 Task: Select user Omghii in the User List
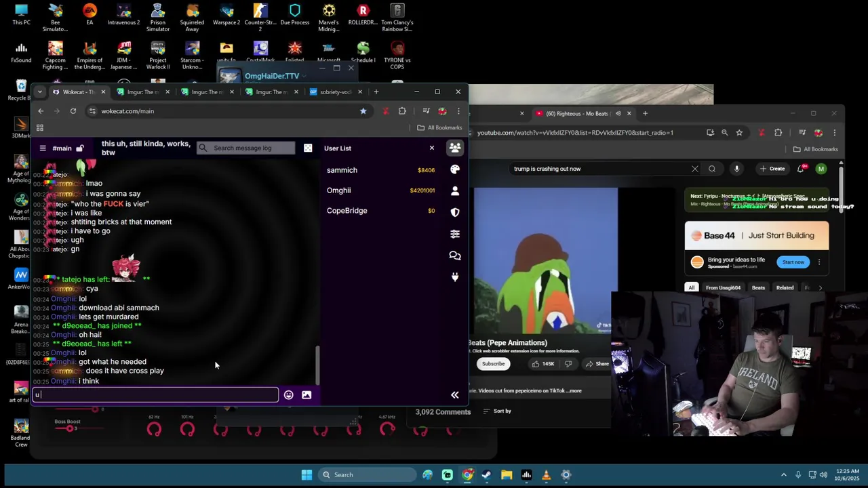[x=338, y=190]
